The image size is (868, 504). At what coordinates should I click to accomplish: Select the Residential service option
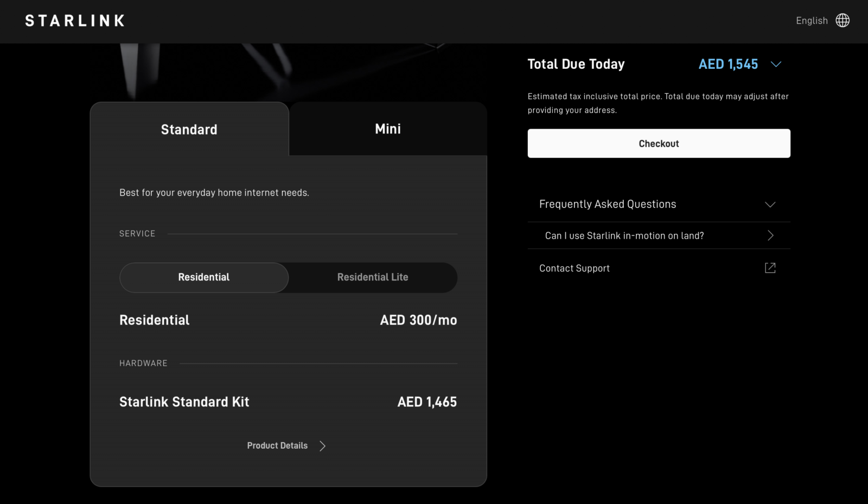click(204, 277)
